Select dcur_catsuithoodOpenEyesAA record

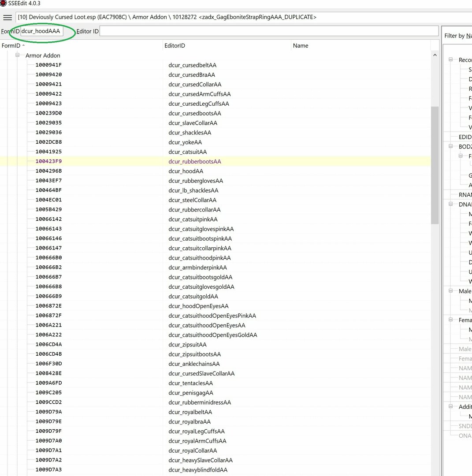[216, 325]
